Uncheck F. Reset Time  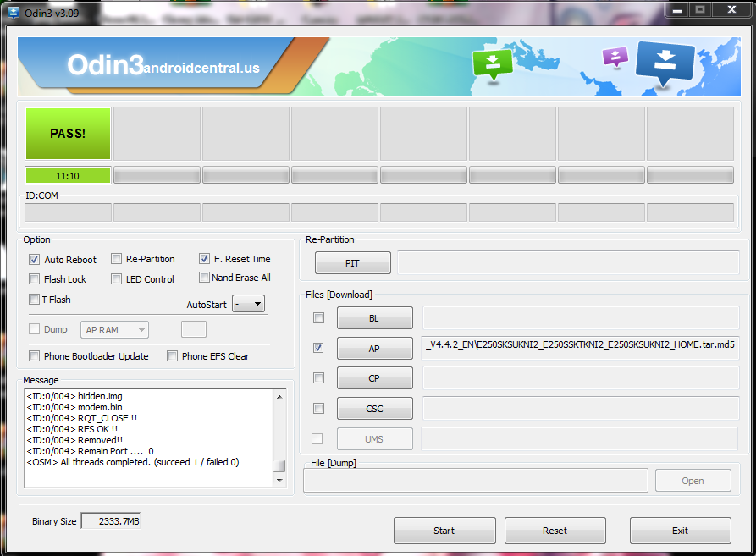pos(204,259)
